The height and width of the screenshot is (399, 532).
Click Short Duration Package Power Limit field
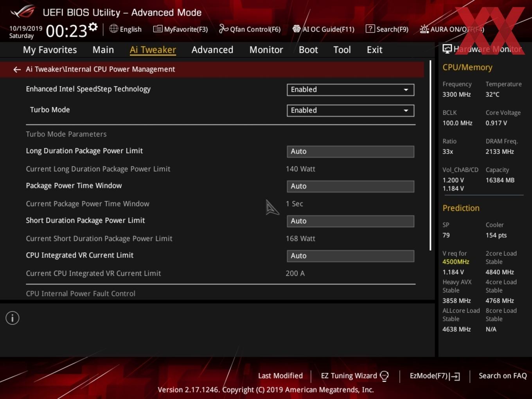pos(350,221)
